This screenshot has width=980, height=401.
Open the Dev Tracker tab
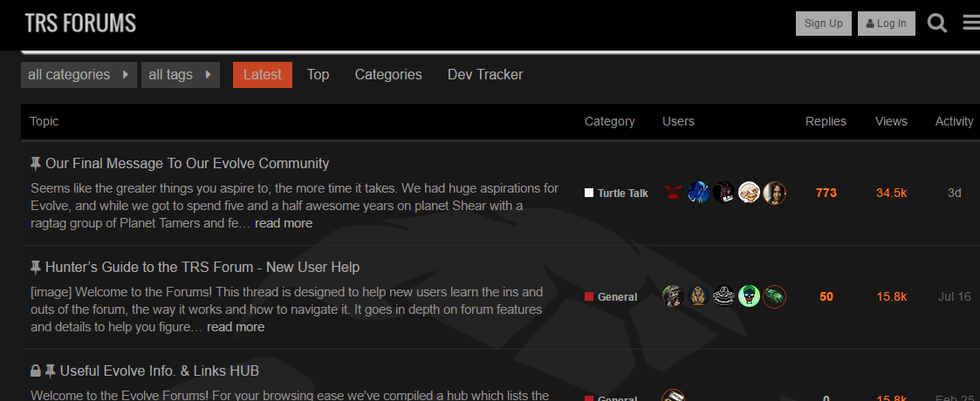(485, 75)
